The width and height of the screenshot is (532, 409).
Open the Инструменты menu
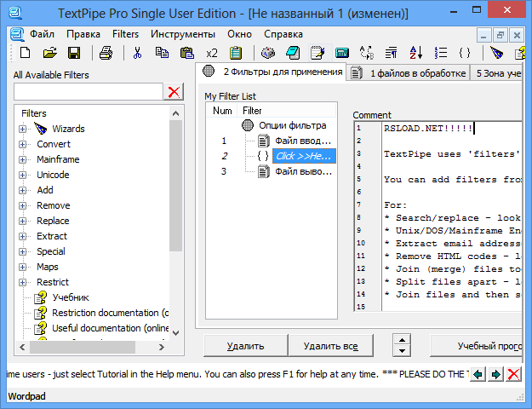coord(183,34)
